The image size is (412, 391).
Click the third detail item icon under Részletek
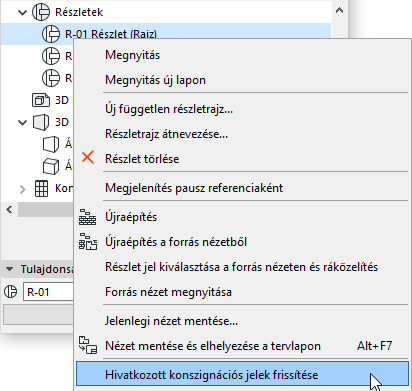tap(51, 78)
